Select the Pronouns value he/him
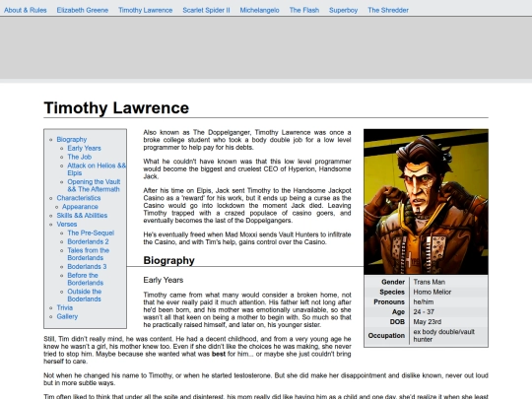The image size is (532, 399). coord(424,302)
